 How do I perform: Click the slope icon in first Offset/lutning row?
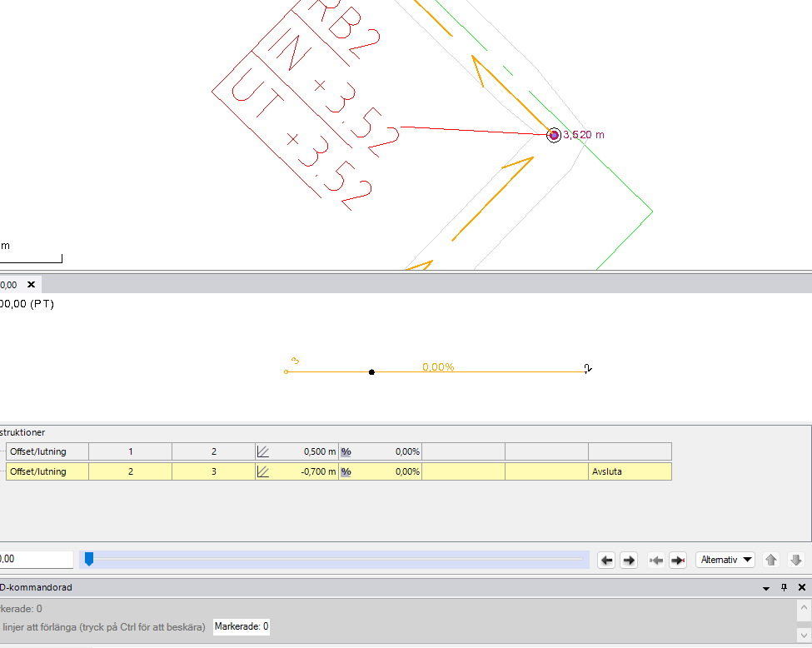click(263, 451)
